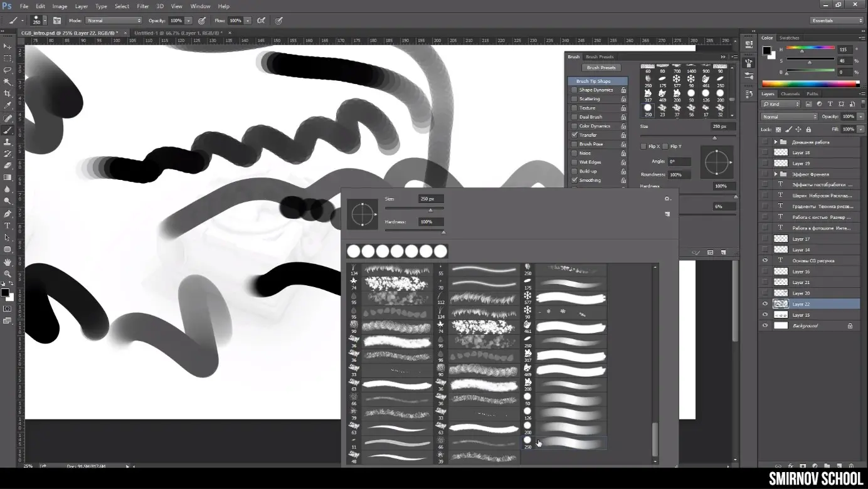Open the brush Mode dropdown
Viewport: 868px width, 489px height.
pos(114,21)
